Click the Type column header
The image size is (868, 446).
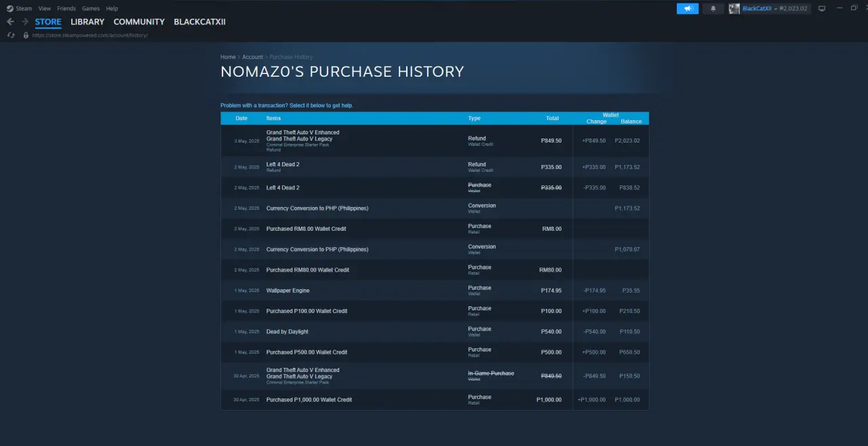click(x=474, y=118)
